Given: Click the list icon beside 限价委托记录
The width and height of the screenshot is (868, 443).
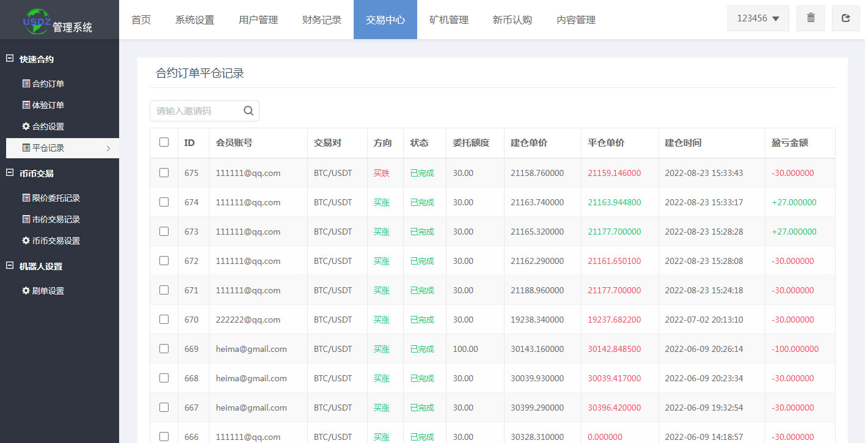Looking at the screenshot, I should pyautogui.click(x=26, y=198).
